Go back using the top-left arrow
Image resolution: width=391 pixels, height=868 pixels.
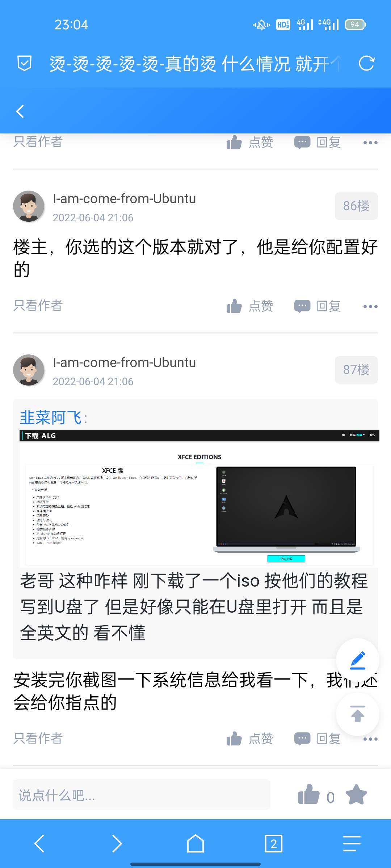pyautogui.click(x=20, y=111)
